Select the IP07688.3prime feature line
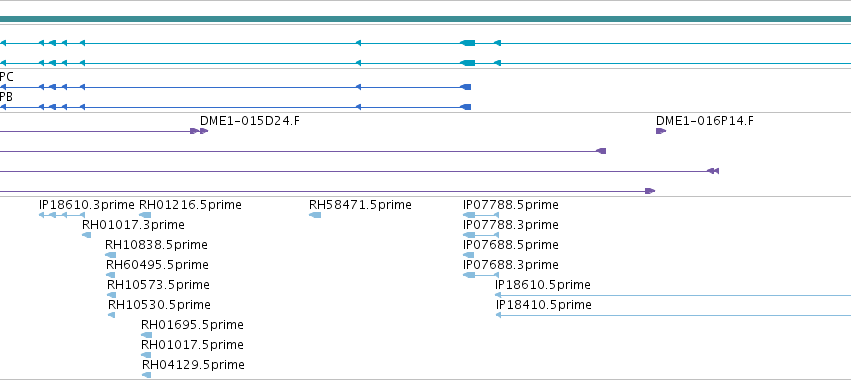 pyautogui.click(x=481, y=275)
